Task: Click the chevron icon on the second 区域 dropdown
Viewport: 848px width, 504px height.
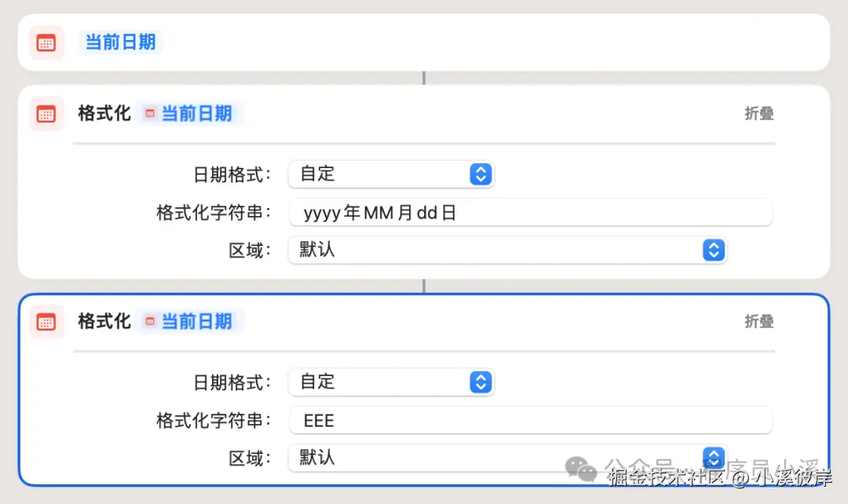Action: (714, 458)
